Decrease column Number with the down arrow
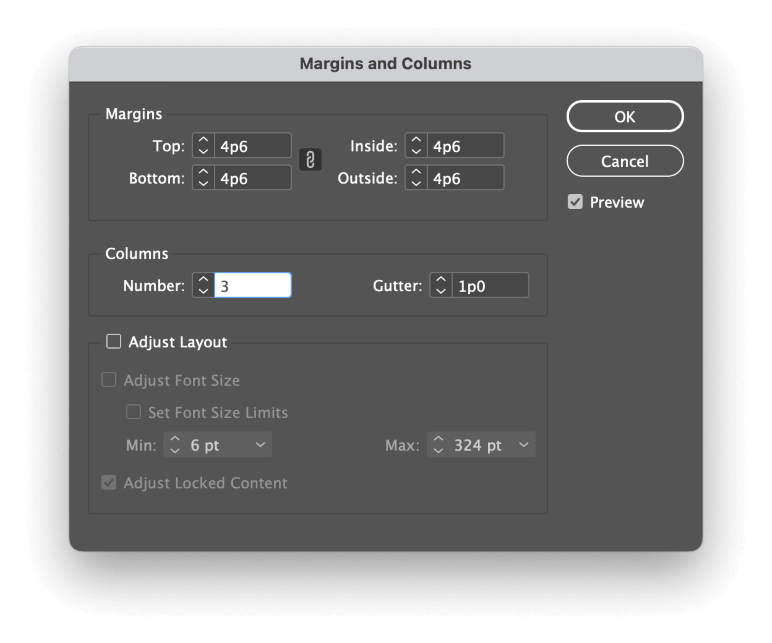The height and width of the screenshot is (643, 772). [x=203, y=291]
